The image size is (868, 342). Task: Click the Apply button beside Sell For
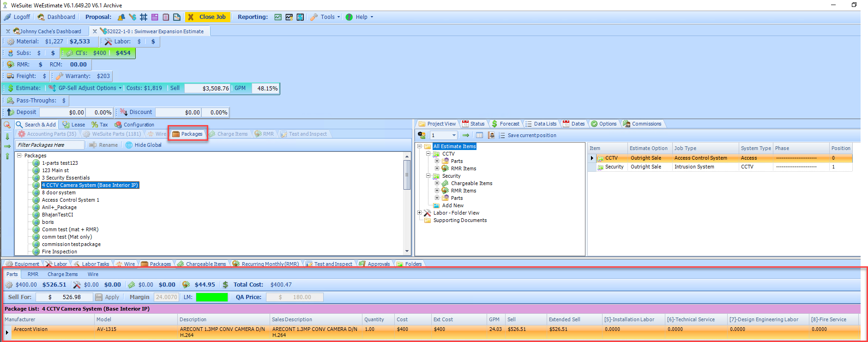(x=108, y=297)
